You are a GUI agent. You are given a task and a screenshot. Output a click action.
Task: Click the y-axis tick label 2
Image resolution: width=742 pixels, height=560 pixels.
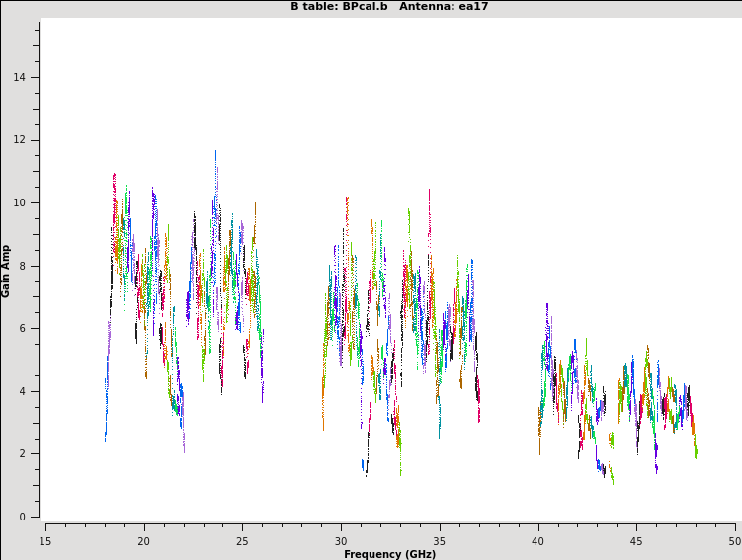point(24,453)
